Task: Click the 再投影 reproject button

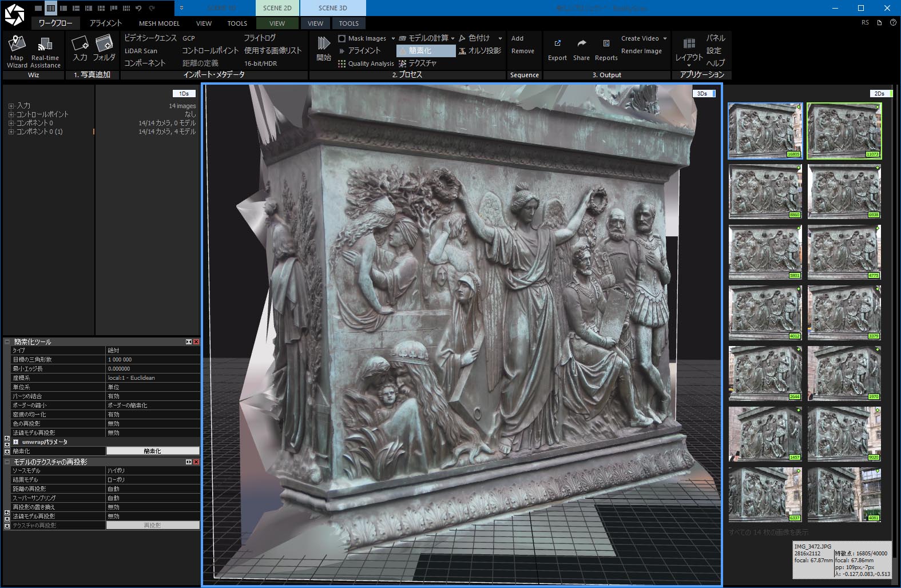Action: point(153,526)
